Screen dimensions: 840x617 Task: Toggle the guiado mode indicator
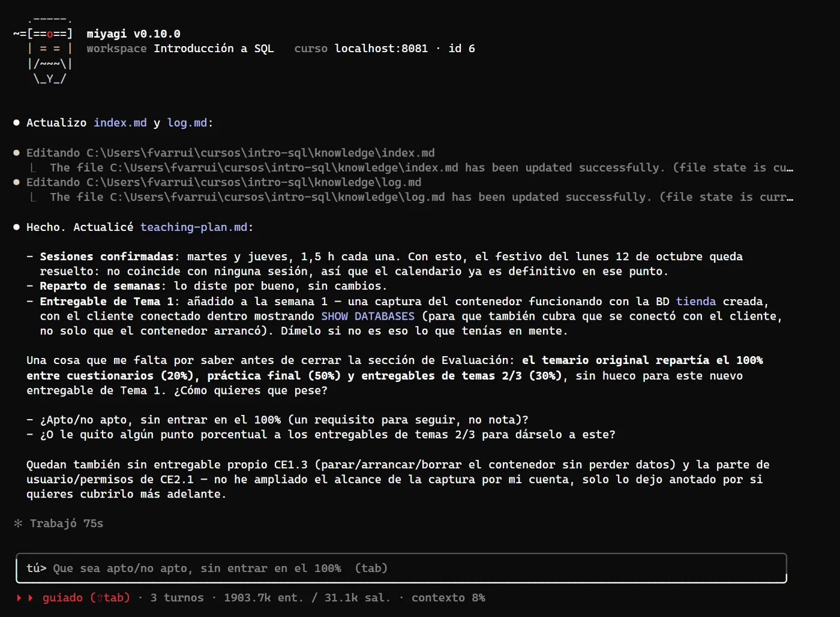pos(86,598)
